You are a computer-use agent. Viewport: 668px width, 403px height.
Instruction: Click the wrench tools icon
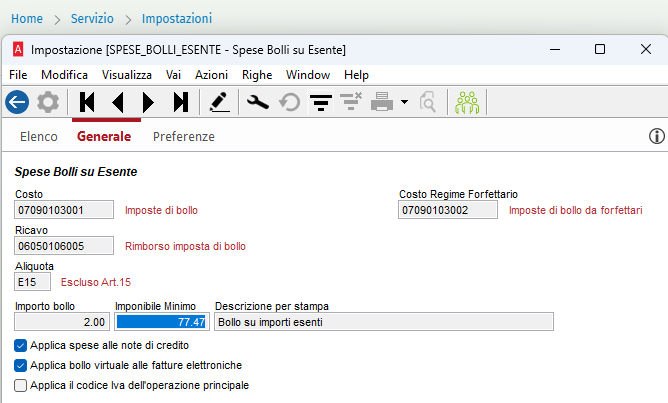coord(258,102)
